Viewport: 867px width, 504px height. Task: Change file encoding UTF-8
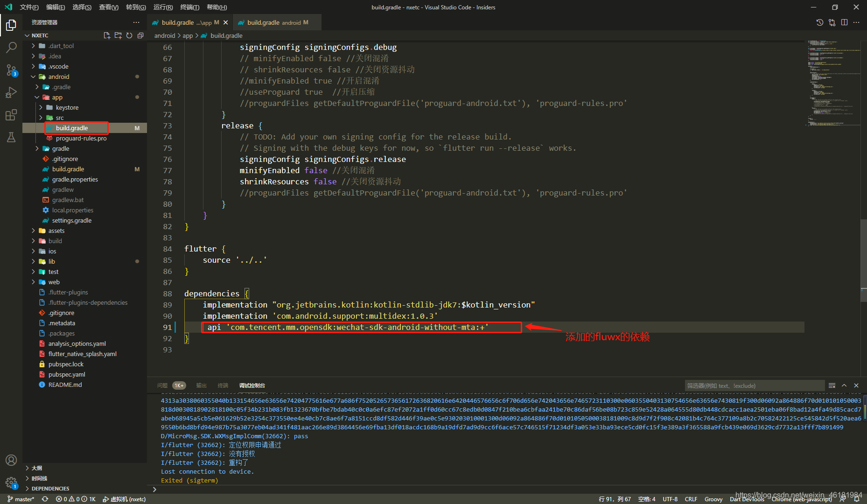point(670,499)
